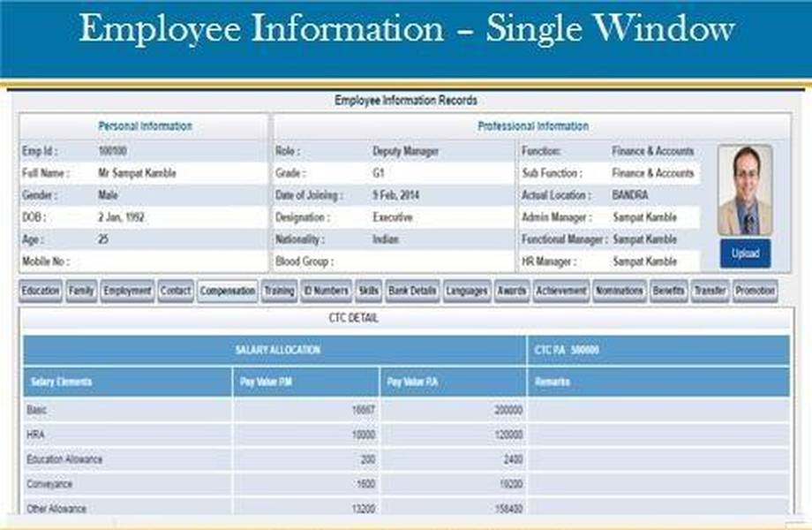View the Achievement tab
Screen dimensions: 812x530
(561, 291)
